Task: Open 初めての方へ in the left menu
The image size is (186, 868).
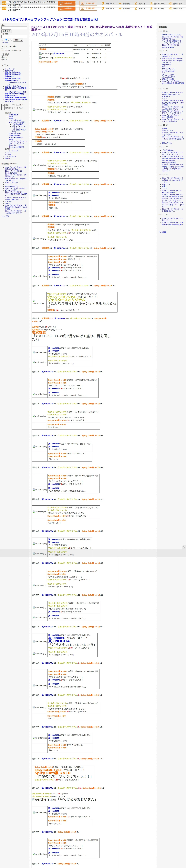Action: (x=10, y=71)
